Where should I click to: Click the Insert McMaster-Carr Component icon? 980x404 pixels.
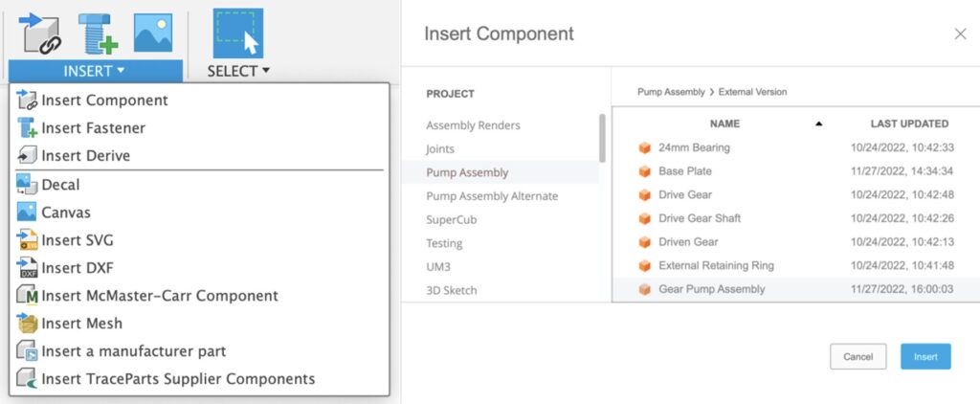[x=27, y=296]
